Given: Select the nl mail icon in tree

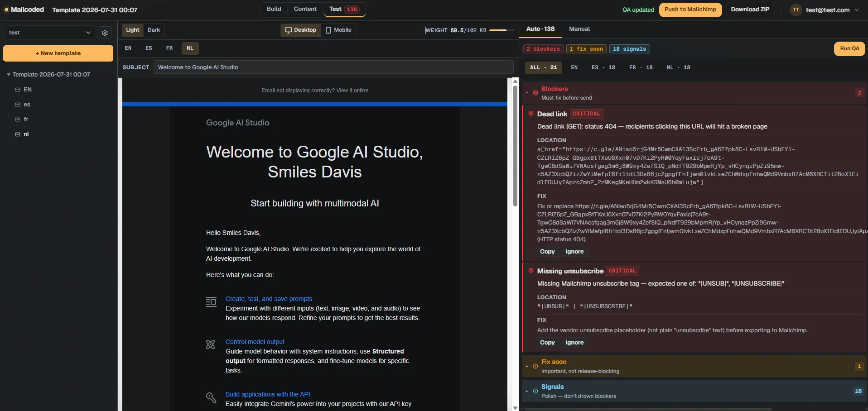Looking at the screenshot, I should (x=18, y=134).
